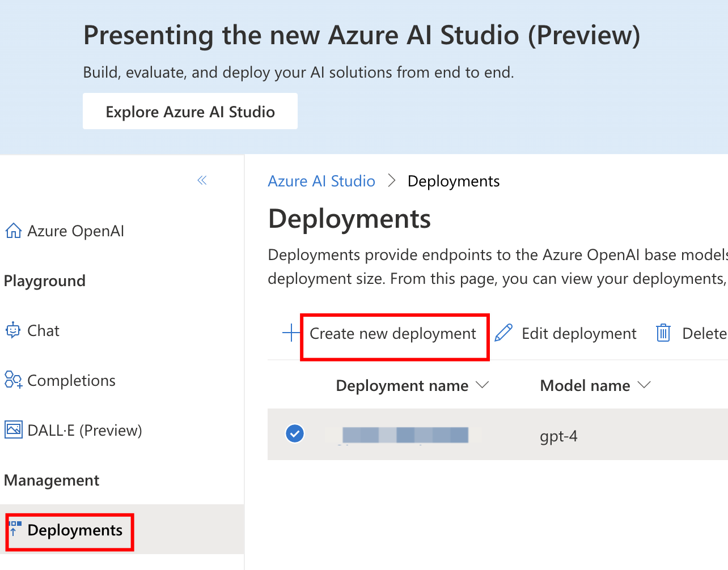The image size is (728, 570).
Task: Select DALL·E (Preview) in sidebar
Action: click(x=84, y=431)
